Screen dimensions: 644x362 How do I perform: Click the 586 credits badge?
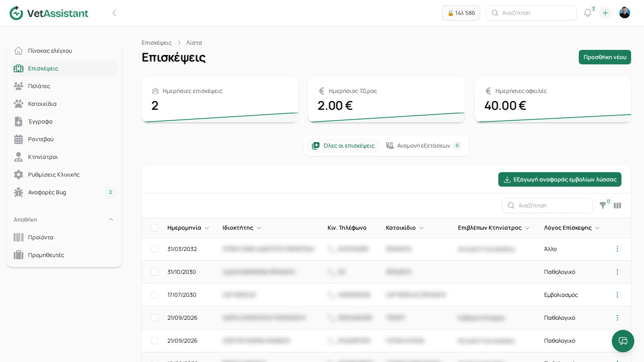click(x=461, y=13)
